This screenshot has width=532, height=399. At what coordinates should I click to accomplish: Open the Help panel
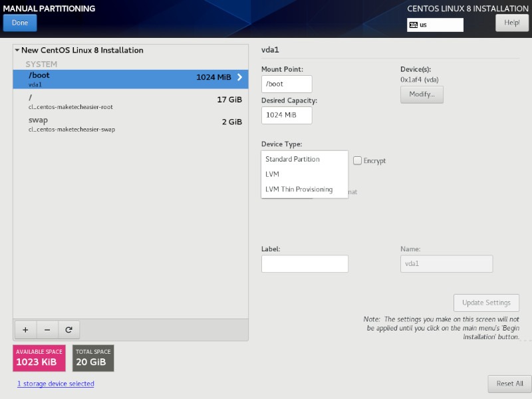pos(511,22)
